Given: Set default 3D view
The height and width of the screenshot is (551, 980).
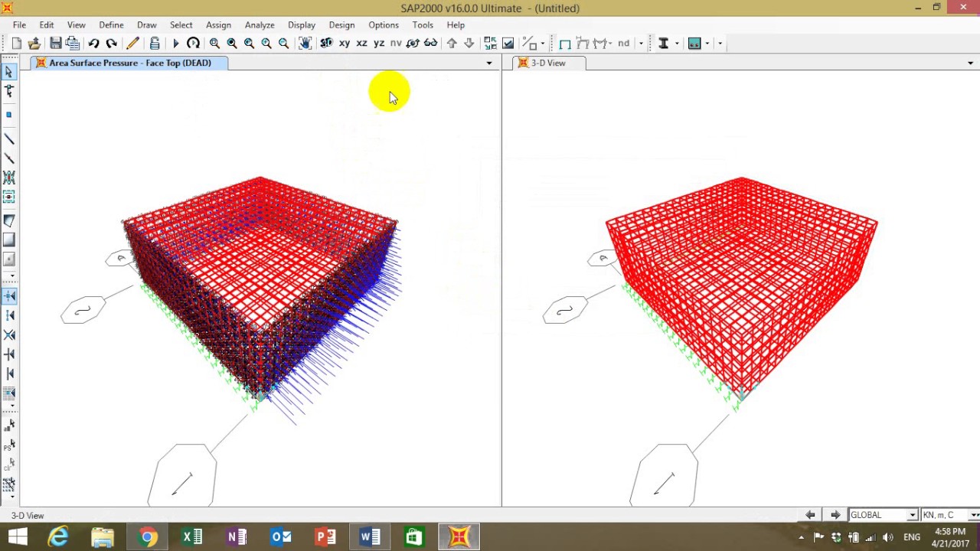Looking at the screenshot, I should pos(327,44).
